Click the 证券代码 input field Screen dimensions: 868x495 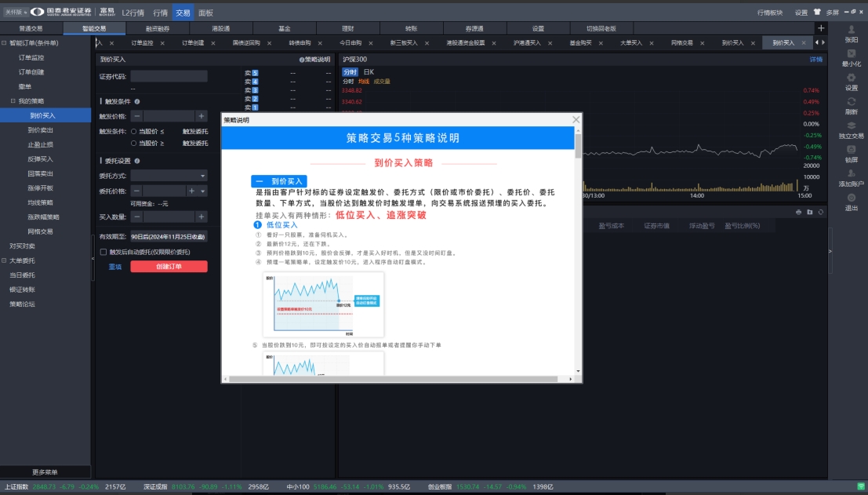click(169, 77)
